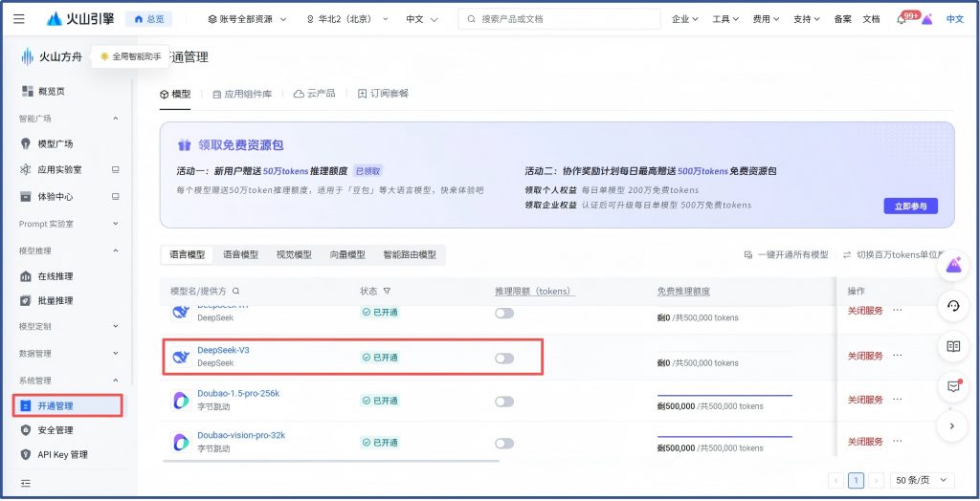Switch to the 应用组件库 tab
Screen dimensions: 980x501
coord(242,94)
